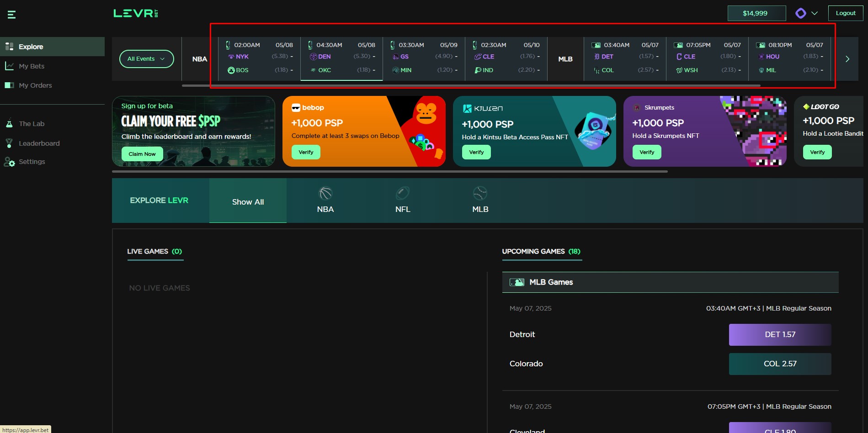This screenshot has width=868, height=433.
Task: Expand the All Events dropdown
Action: pyautogui.click(x=146, y=59)
